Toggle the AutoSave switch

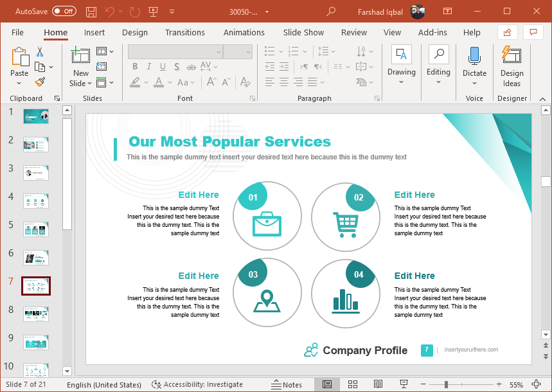[x=64, y=12]
